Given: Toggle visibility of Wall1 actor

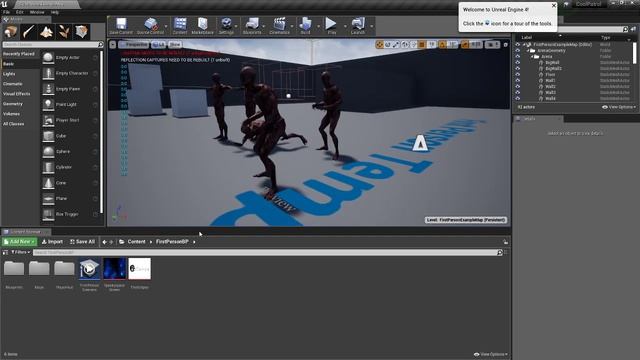Looking at the screenshot, I should [x=518, y=80].
